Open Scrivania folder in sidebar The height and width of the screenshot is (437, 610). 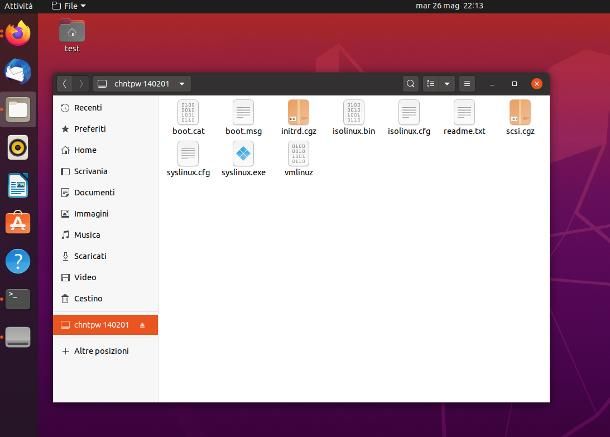pos(106,171)
